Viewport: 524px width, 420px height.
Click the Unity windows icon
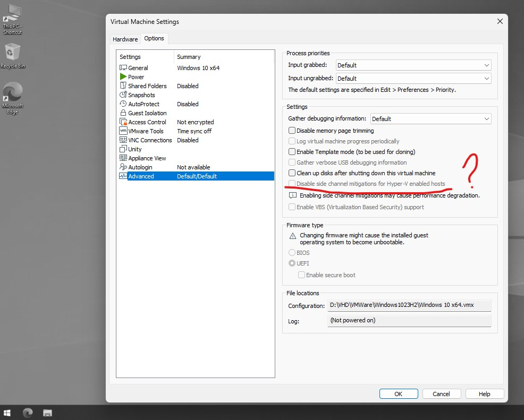(x=123, y=149)
